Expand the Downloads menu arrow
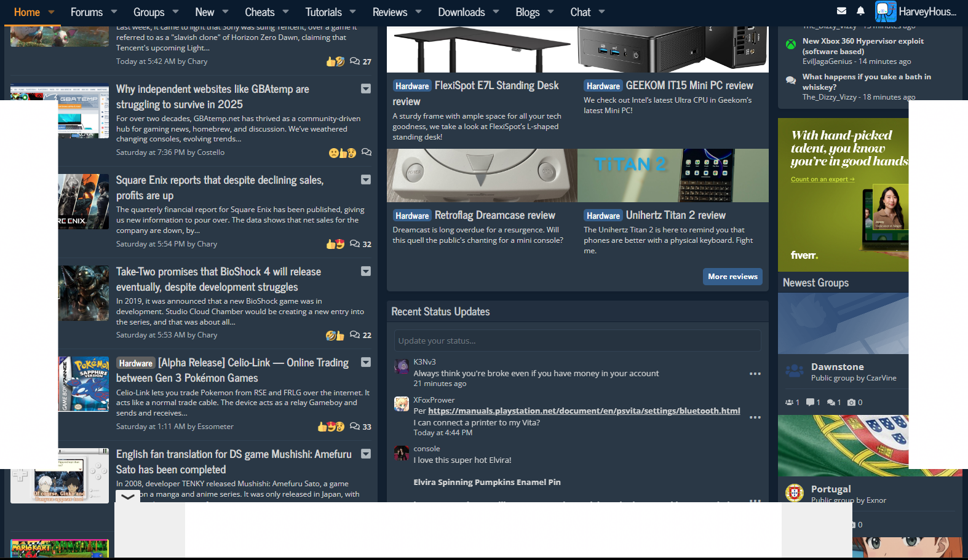The height and width of the screenshot is (560, 968). 496,12
